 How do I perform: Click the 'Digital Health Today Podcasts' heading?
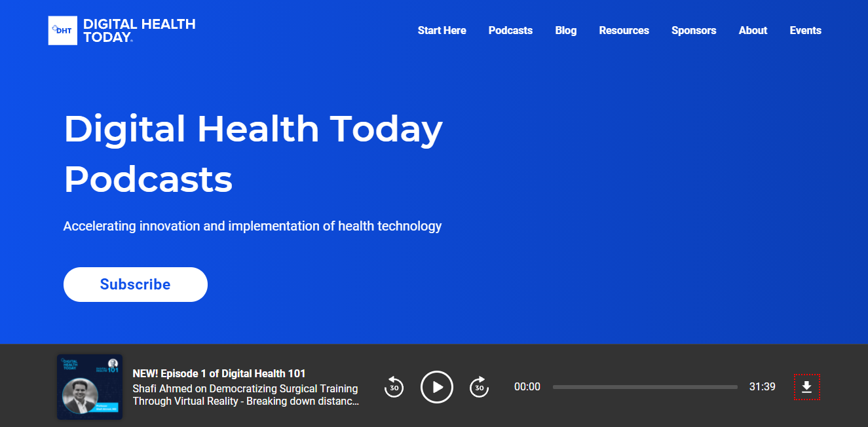click(254, 154)
